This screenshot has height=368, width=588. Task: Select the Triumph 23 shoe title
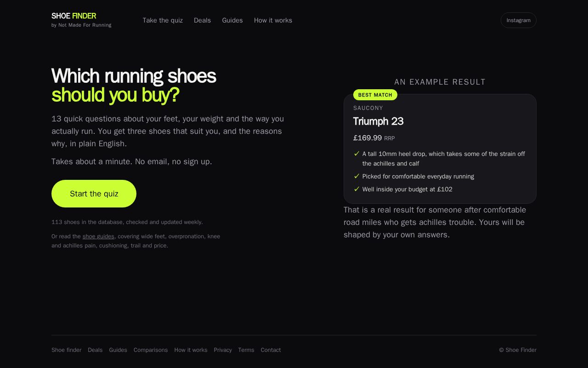[378, 121]
